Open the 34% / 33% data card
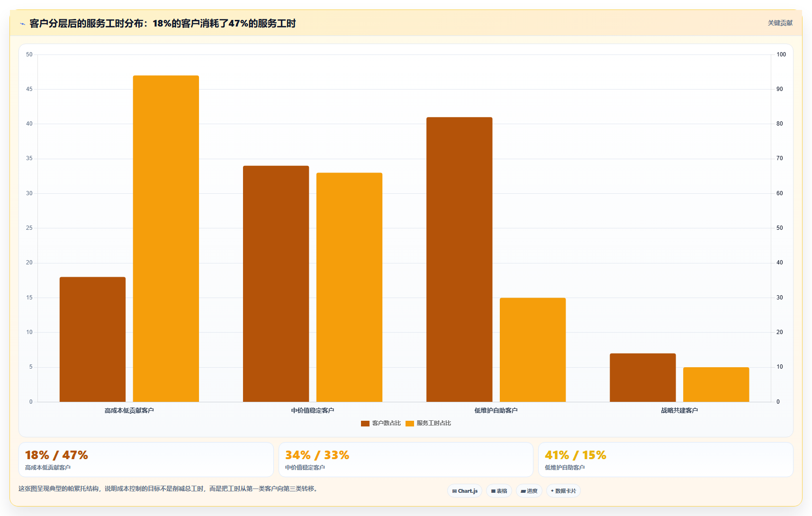Viewport: 812px width, 516px height. 406,460
